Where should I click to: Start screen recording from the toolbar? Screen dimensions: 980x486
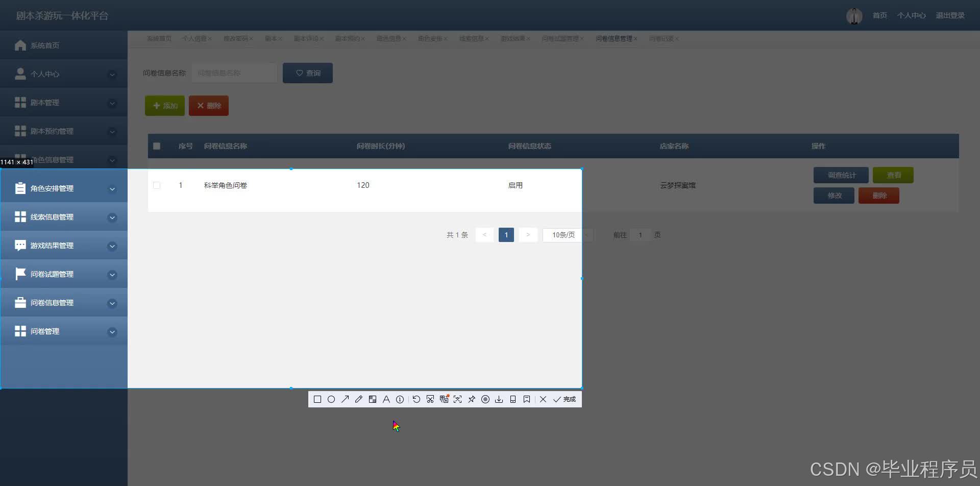tap(485, 399)
